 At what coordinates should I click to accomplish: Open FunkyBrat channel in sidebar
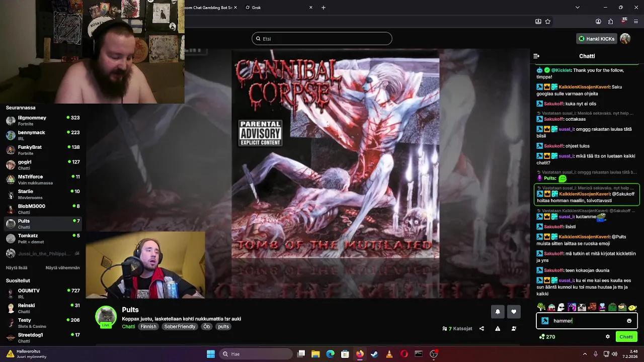[43, 150]
